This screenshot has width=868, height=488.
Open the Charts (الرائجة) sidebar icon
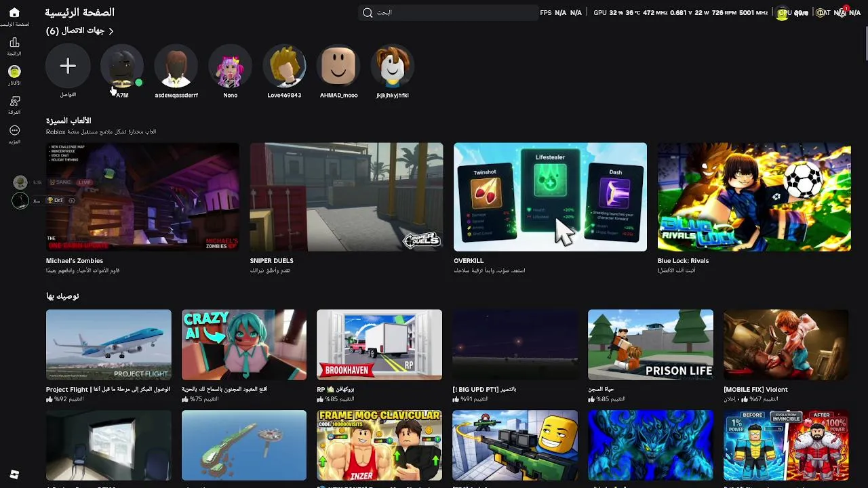(14, 43)
